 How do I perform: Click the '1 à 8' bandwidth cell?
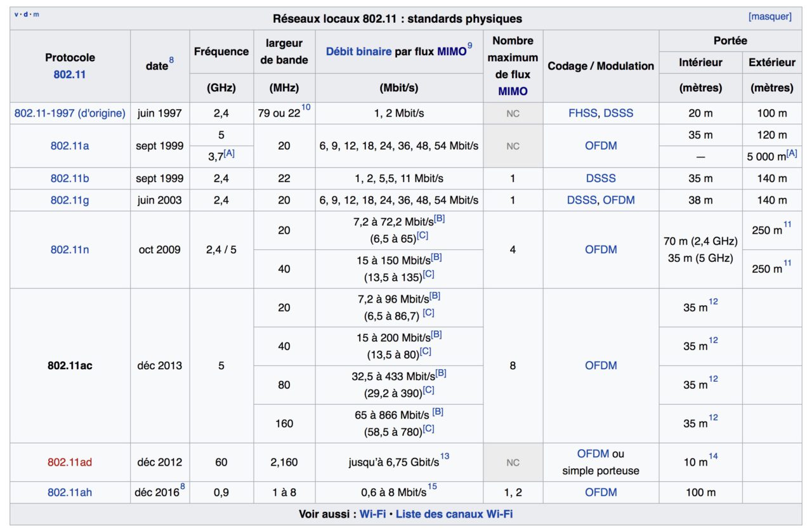pos(284,492)
